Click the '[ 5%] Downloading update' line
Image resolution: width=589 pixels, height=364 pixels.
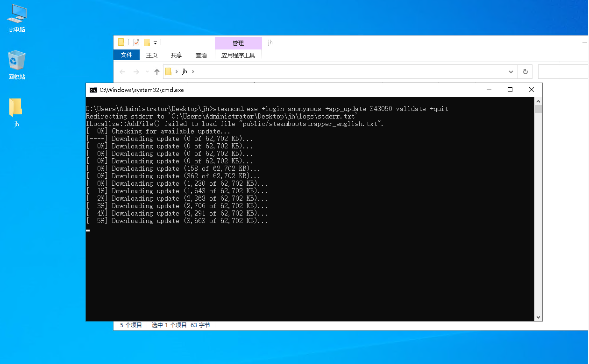[x=177, y=221]
